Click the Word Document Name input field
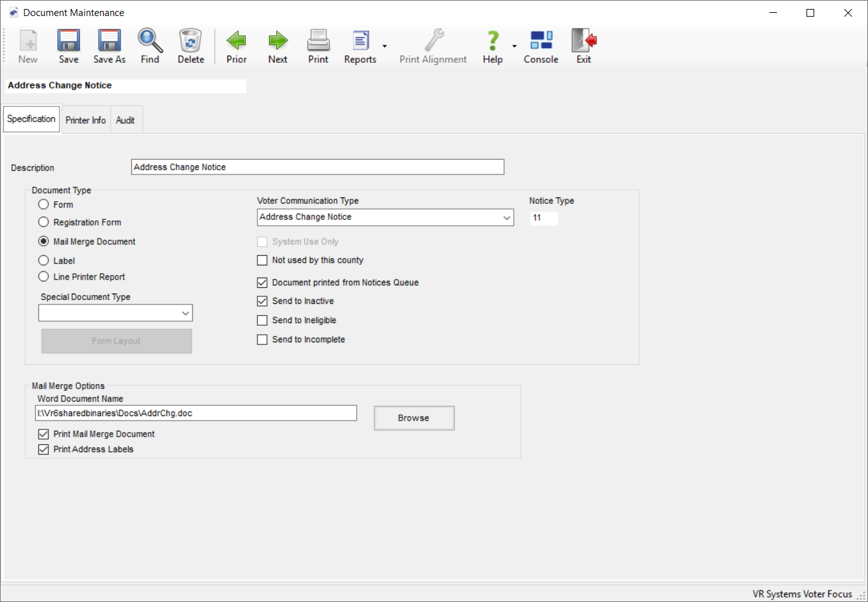Image resolution: width=868 pixels, height=602 pixels. (196, 414)
